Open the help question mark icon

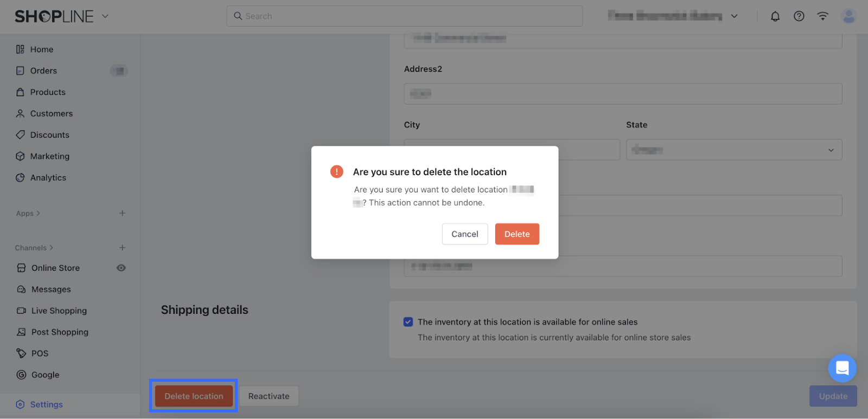pos(799,16)
